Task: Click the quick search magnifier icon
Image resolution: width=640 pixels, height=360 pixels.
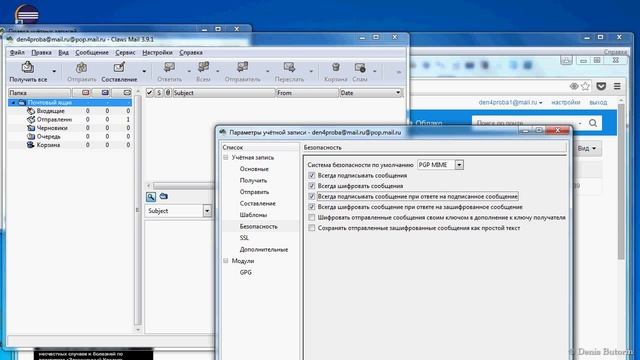Action: pos(151,197)
